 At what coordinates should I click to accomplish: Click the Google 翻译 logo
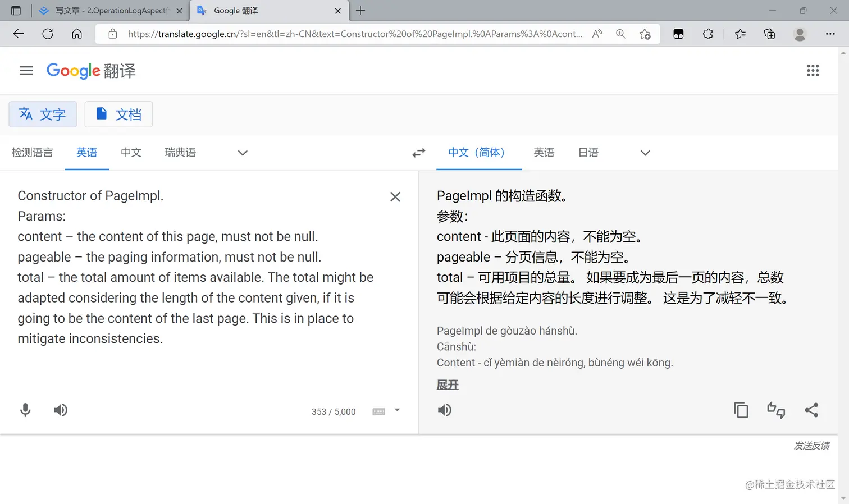coord(91,71)
